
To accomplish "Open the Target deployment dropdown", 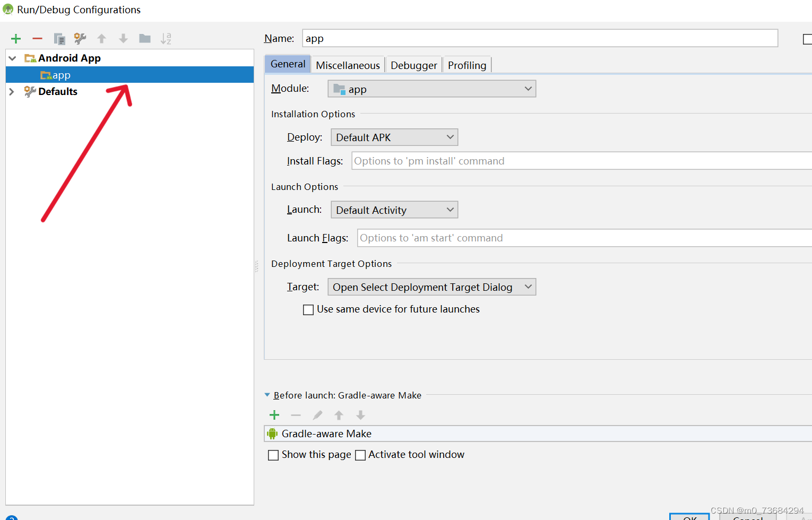I will tap(431, 287).
